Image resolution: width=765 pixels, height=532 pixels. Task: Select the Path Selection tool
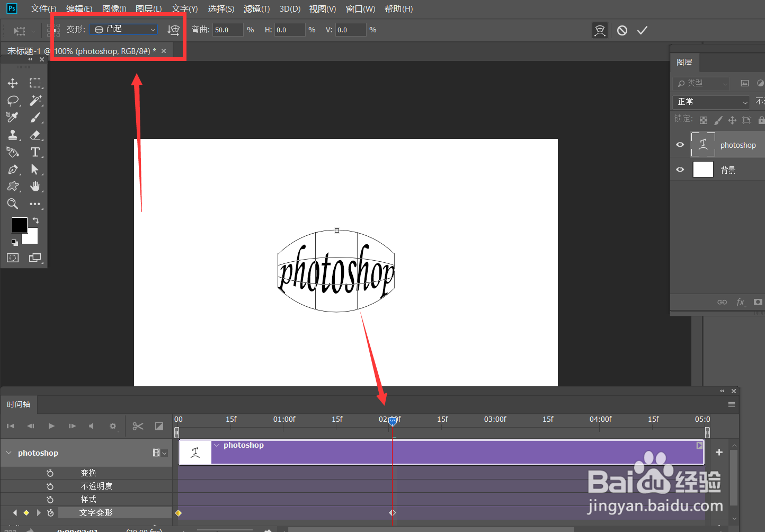pyautogui.click(x=35, y=170)
